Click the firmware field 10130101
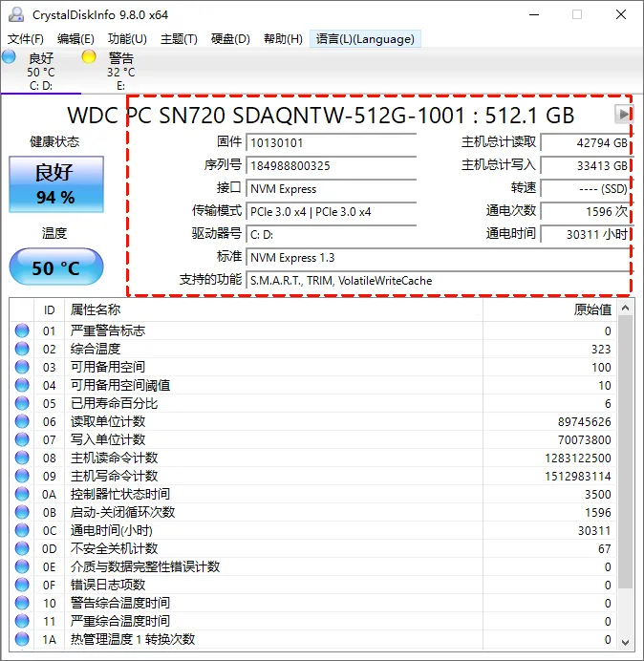The height and width of the screenshot is (661, 644). pyautogui.click(x=332, y=143)
